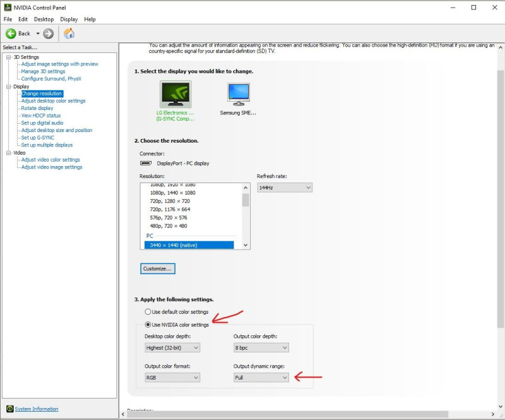Select 3440 × 1440 (native) resolution
This screenshot has width=505, height=420.
[x=189, y=245]
